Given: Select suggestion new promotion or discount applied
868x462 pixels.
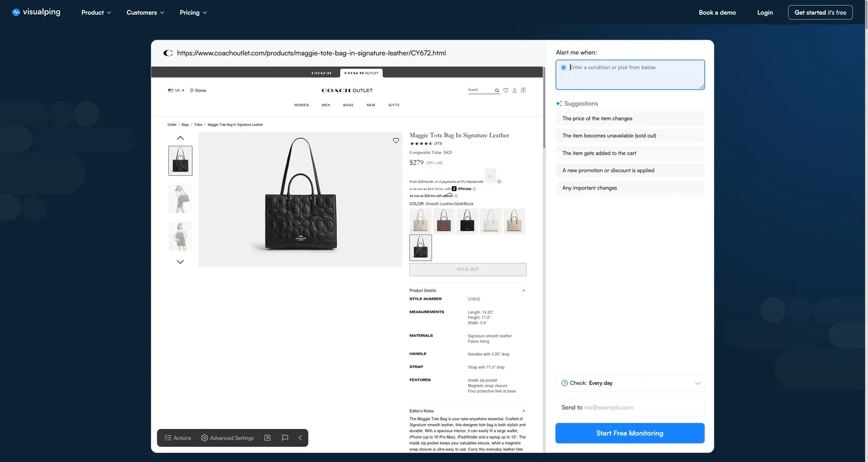Looking at the screenshot, I should pos(630,170).
